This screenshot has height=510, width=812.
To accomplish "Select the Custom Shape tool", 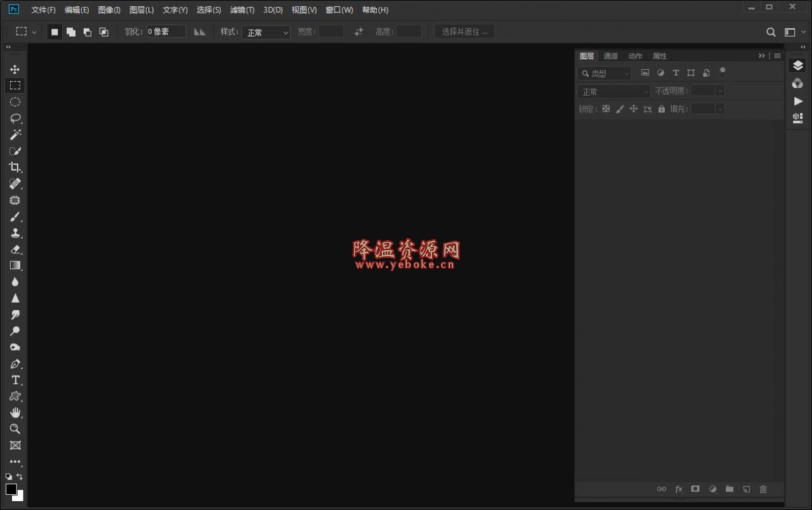I will pyautogui.click(x=15, y=396).
